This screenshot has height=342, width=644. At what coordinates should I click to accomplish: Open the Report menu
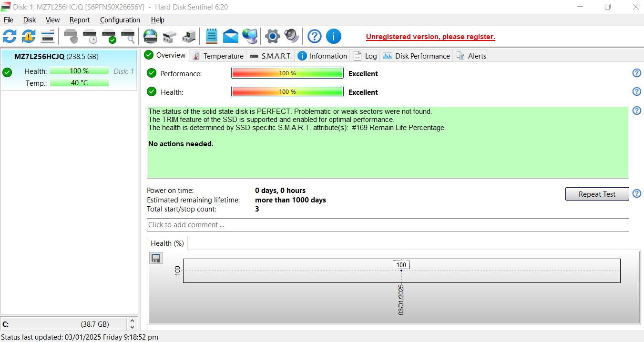point(80,20)
